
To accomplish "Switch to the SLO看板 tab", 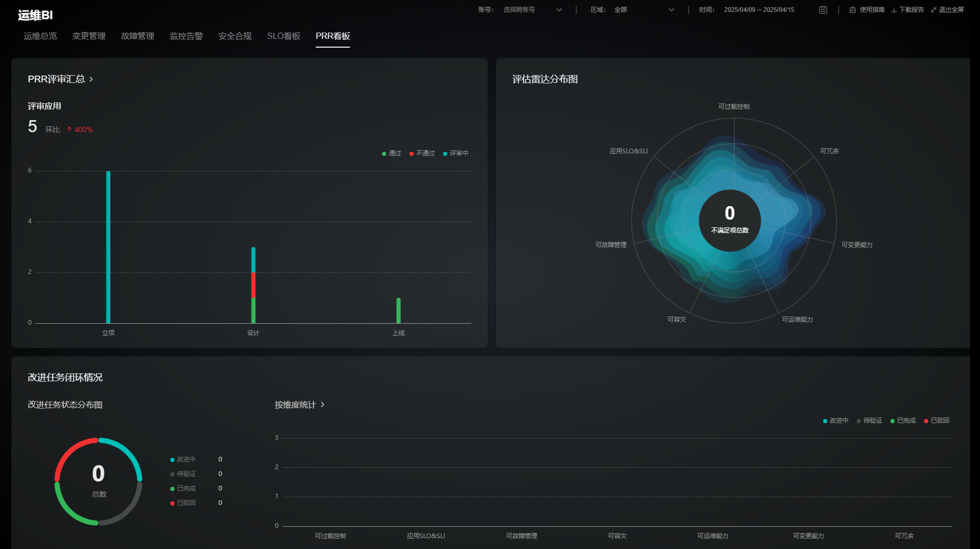I will [x=284, y=36].
